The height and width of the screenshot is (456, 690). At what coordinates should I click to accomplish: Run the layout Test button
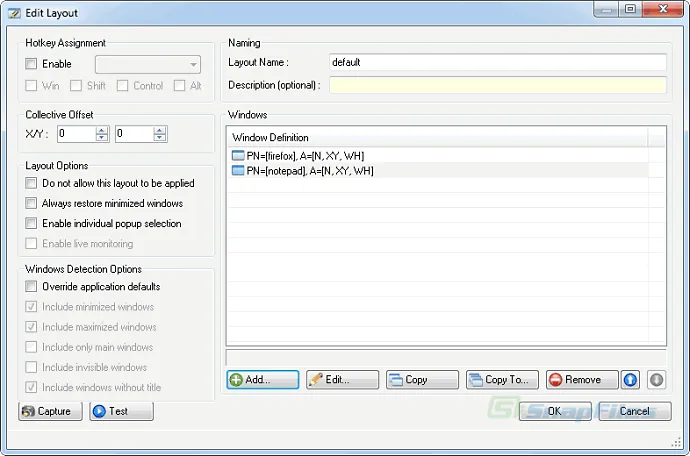click(121, 411)
